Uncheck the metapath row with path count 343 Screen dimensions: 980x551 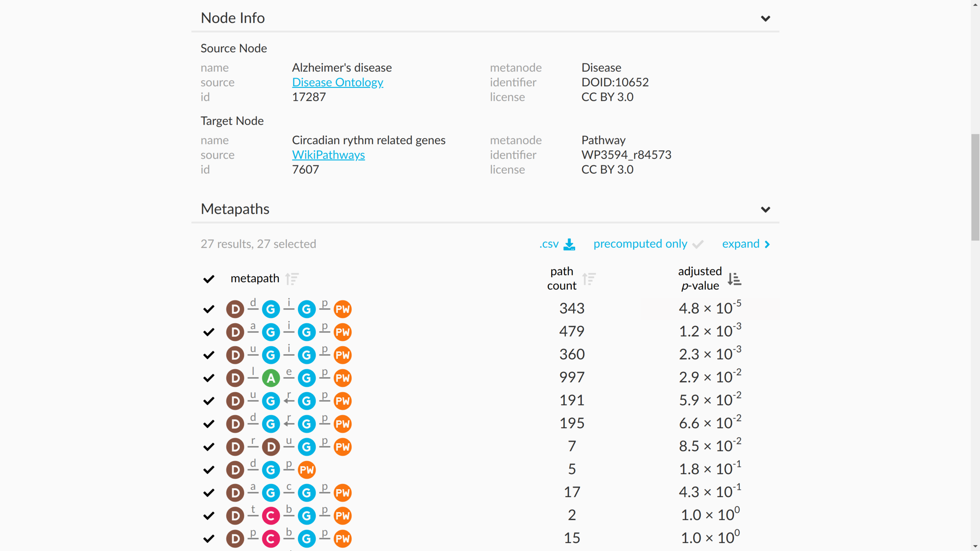point(209,309)
